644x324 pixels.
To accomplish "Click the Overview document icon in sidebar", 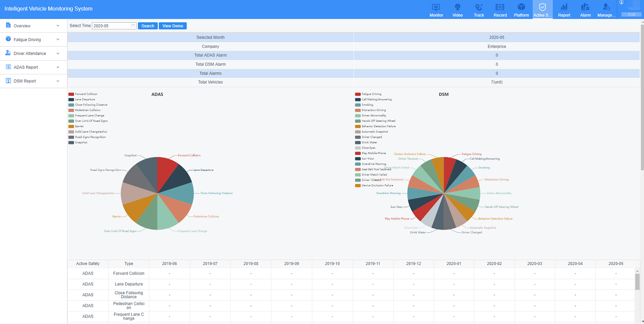I will tap(8, 25).
